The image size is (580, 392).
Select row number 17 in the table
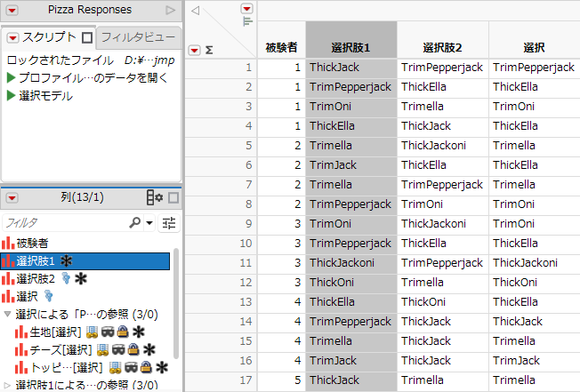point(221,380)
